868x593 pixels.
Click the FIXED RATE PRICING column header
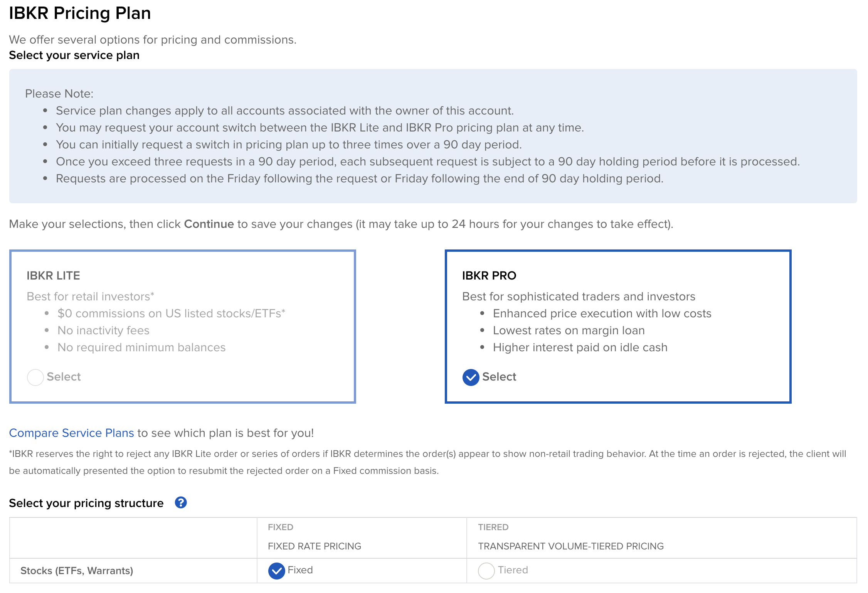(314, 546)
